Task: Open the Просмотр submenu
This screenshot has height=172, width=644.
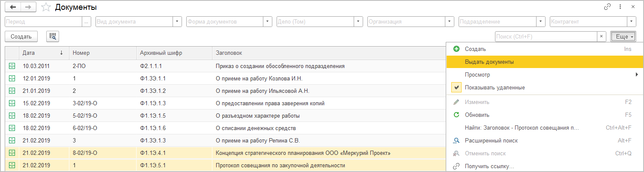Action: point(477,75)
